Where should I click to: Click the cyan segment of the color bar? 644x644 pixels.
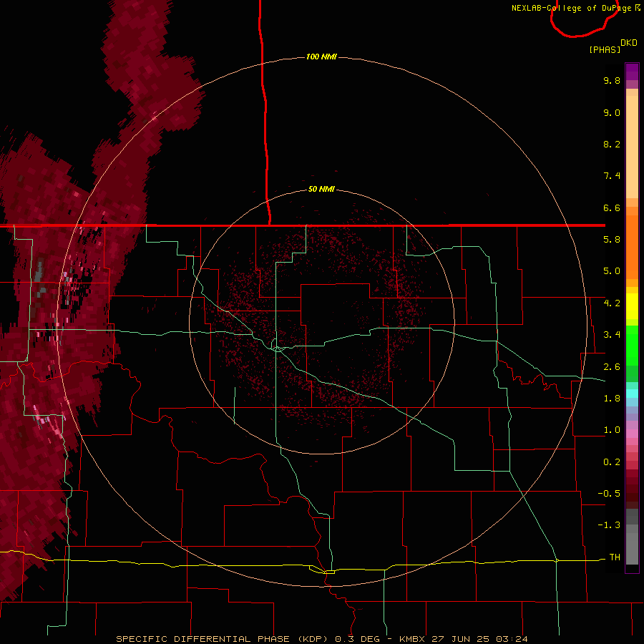(x=632, y=394)
